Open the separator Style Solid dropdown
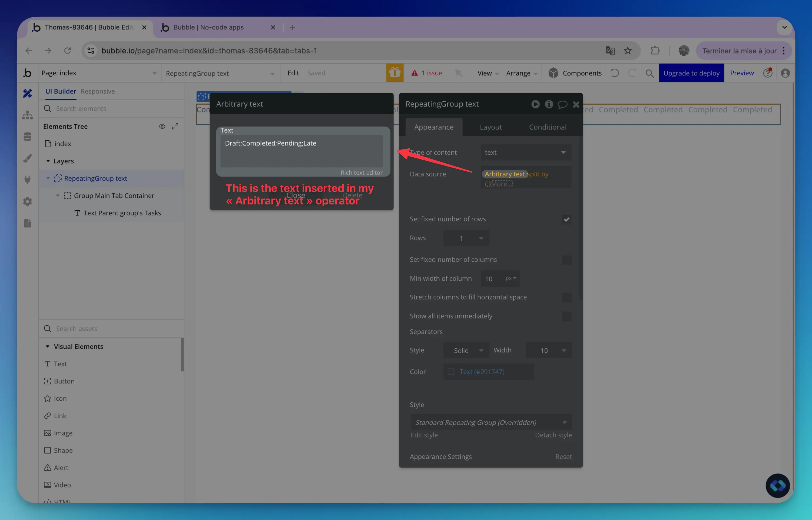 pyautogui.click(x=466, y=350)
